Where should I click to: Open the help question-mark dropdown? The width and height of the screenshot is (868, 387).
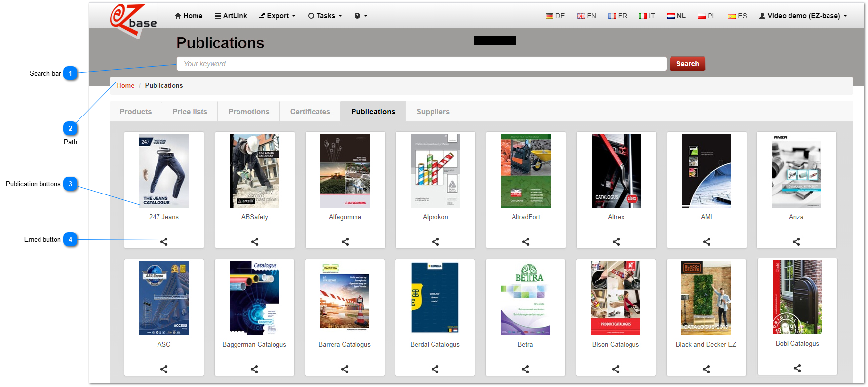361,16
